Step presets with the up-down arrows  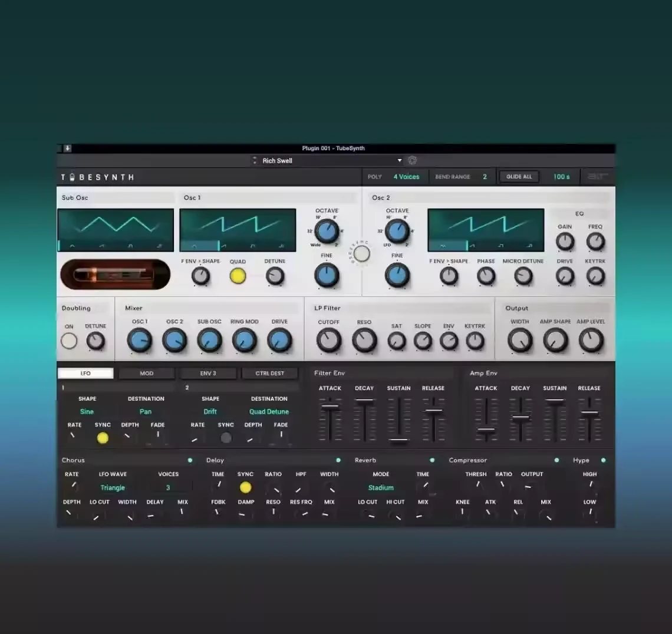tap(255, 160)
